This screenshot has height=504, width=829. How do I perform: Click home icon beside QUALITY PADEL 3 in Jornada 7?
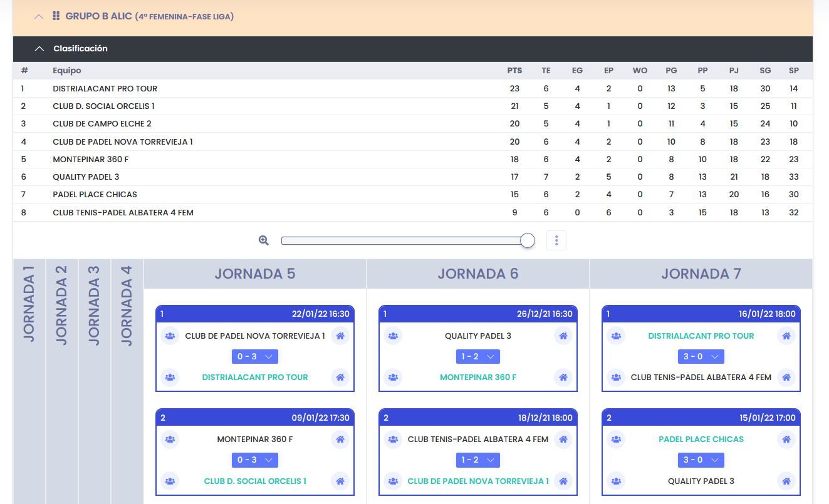[x=786, y=481]
